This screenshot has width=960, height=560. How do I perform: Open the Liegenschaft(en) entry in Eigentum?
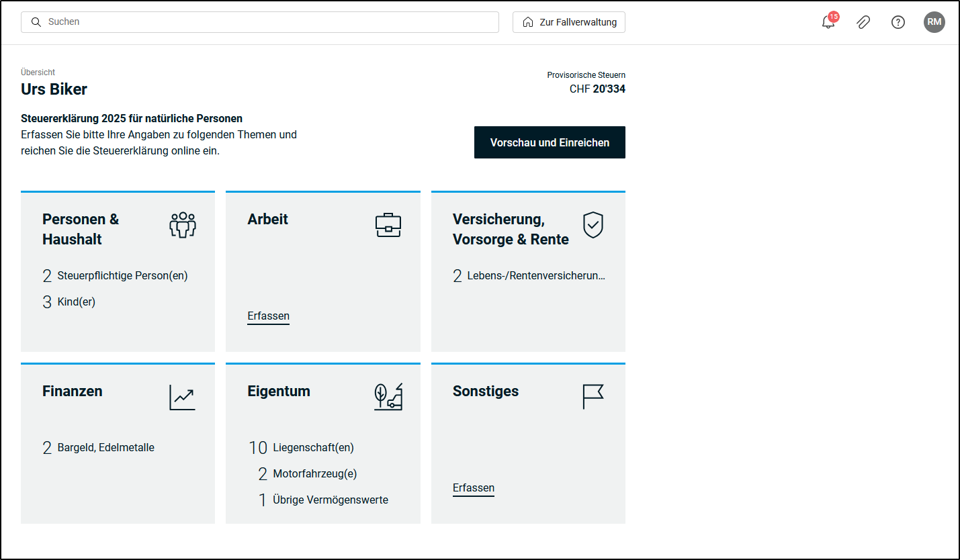[x=312, y=448]
